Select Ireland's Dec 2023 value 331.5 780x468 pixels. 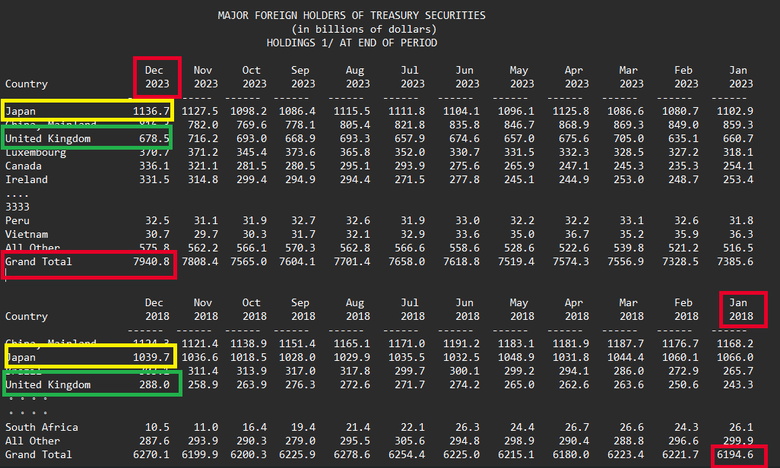154,180
